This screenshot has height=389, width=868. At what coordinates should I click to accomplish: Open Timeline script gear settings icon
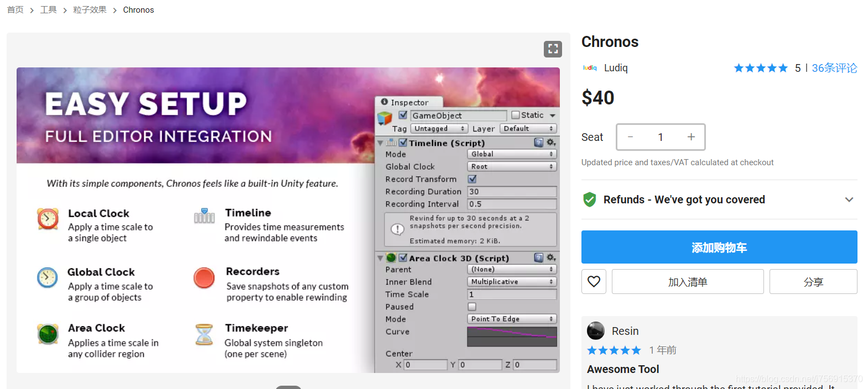click(551, 143)
